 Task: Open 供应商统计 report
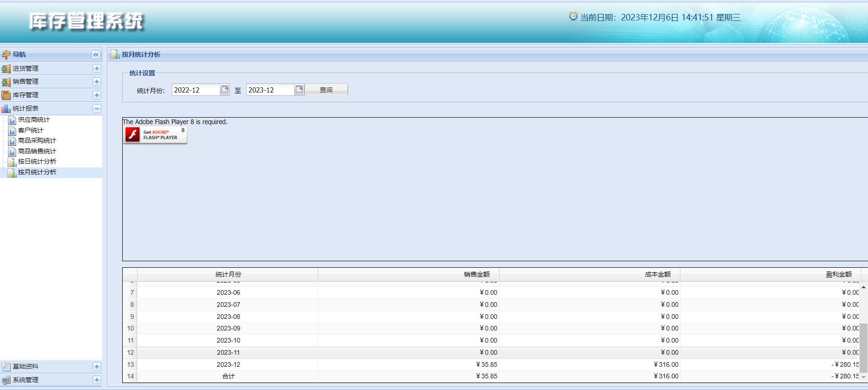34,120
